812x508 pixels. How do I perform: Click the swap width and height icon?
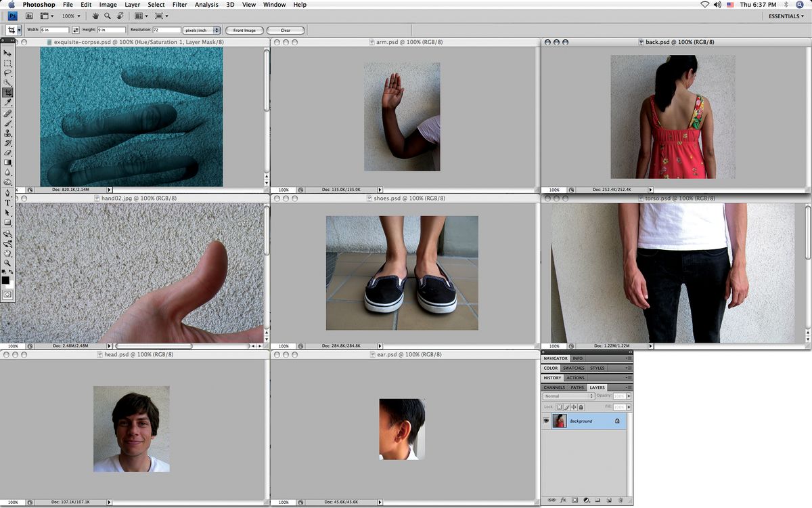[x=76, y=30]
